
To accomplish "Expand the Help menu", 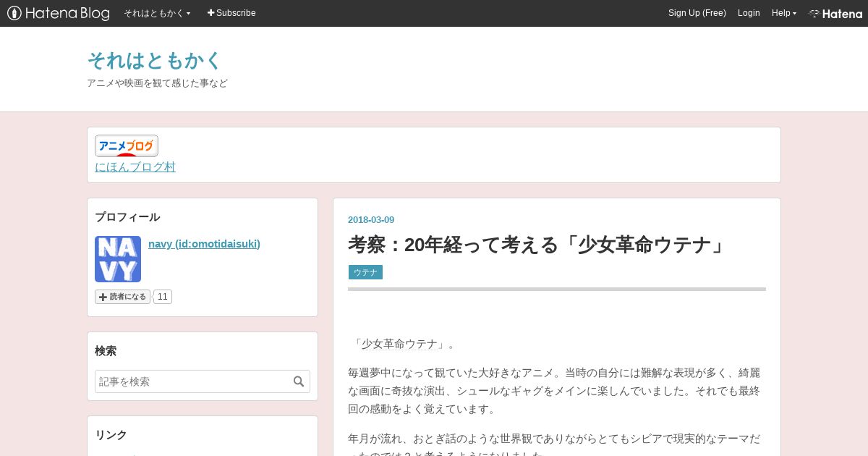I will pos(783,13).
